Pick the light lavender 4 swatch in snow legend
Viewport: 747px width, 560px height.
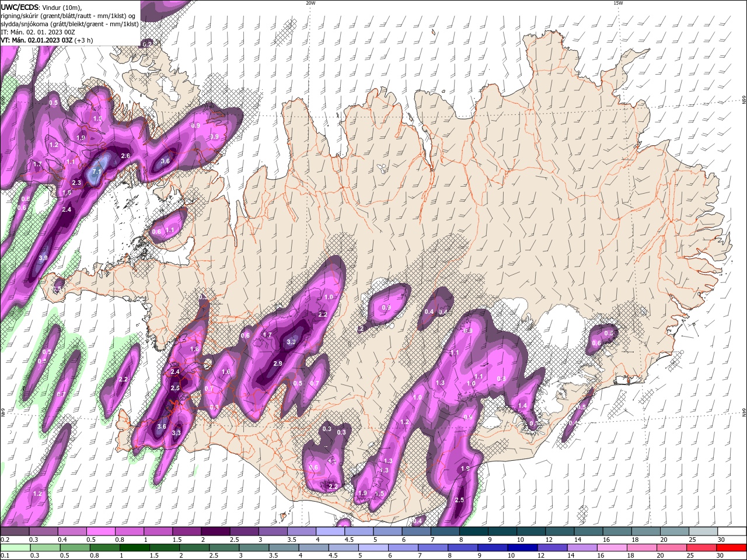point(330,531)
